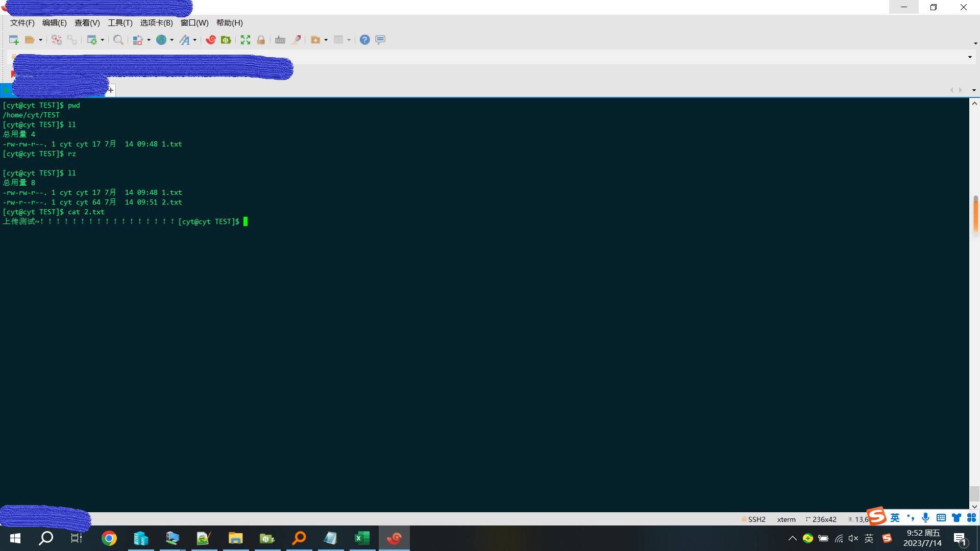The height and width of the screenshot is (551, 980).
Task: Click the feedback speech bubble icon
Action: [380, 40]
